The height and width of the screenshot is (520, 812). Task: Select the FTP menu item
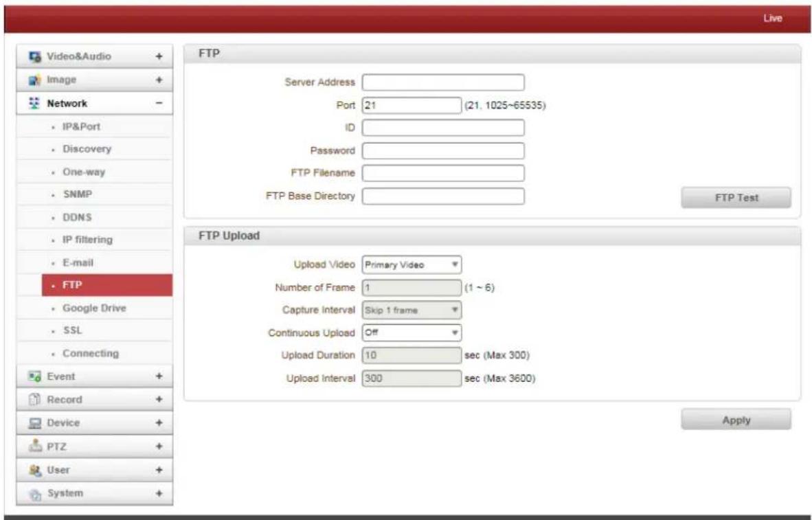[x=107, y=285]
